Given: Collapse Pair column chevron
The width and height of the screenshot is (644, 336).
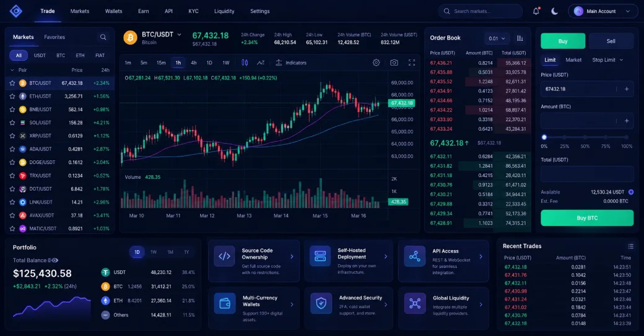Looking at the screenshot, I should pos(12,70).
